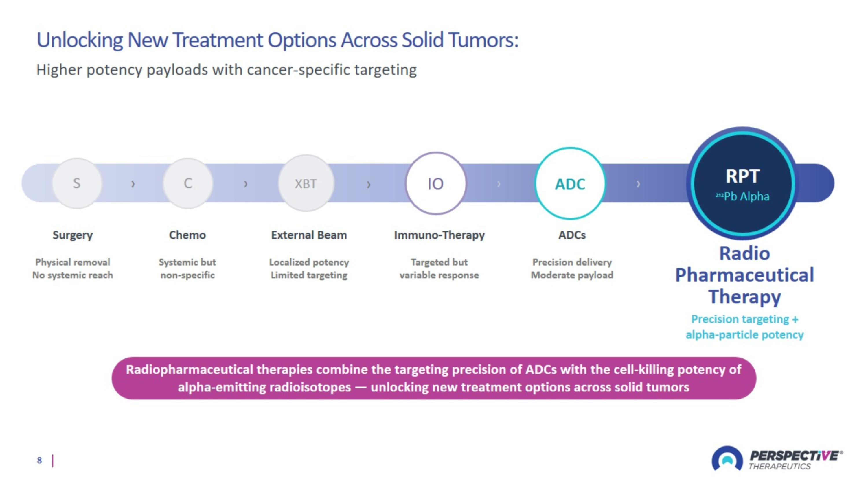Image resolution: width=868 pixels, height=488 pixels.
Task: Click the Surgery 'S' circle icon
Action: [77, 183]
